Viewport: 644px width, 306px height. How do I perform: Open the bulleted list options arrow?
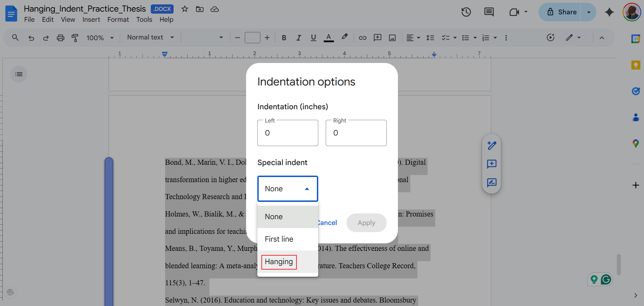(x=475, y=38)
